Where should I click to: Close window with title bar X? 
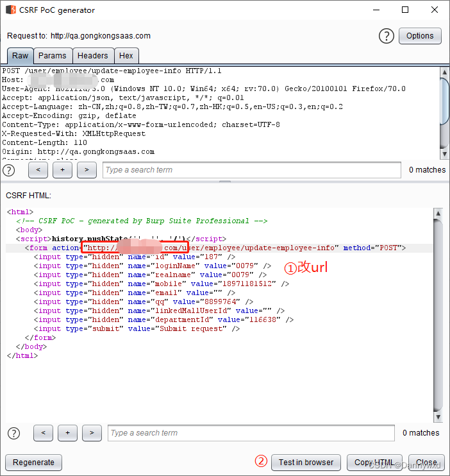coord(435,10)
